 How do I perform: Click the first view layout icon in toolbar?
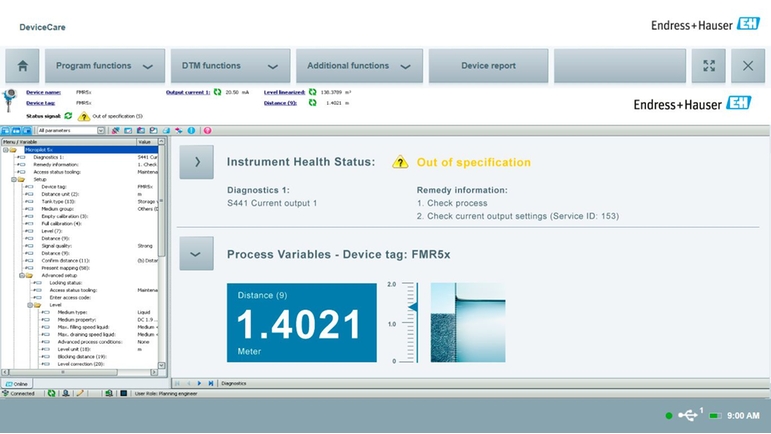click(6, 130)
